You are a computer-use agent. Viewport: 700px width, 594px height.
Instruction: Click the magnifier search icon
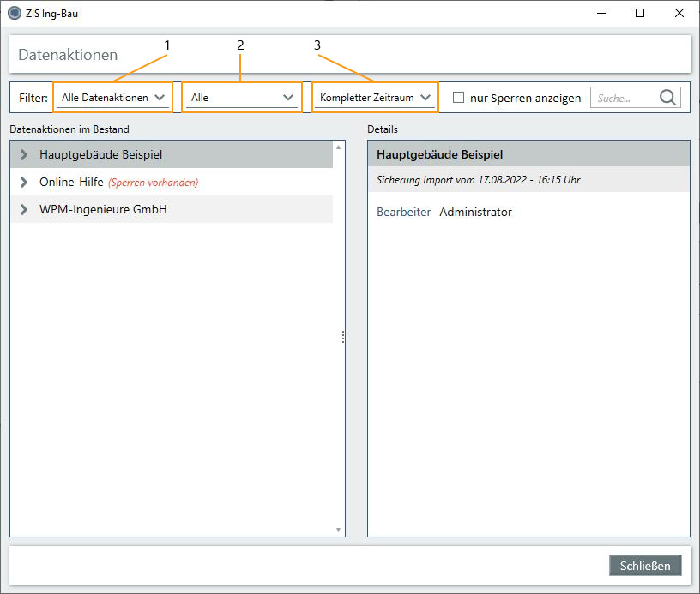tap(668, 98)
